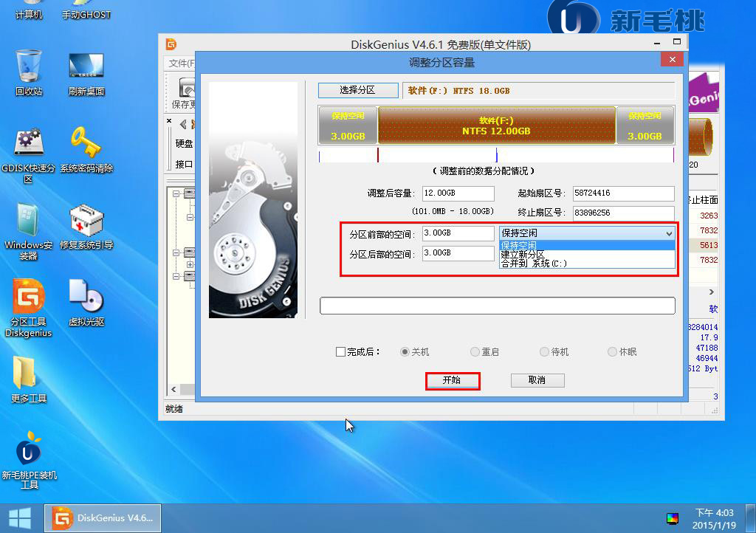Open the 更多工具 folder icon
Viewport: 756px width, 533px height.
(x=29, y=379)
